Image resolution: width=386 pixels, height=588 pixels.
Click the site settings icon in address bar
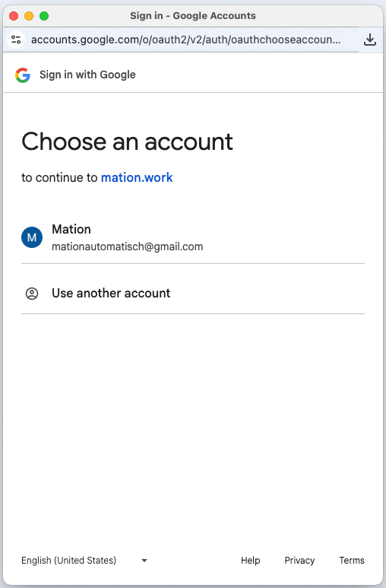[x=16, y=40]
